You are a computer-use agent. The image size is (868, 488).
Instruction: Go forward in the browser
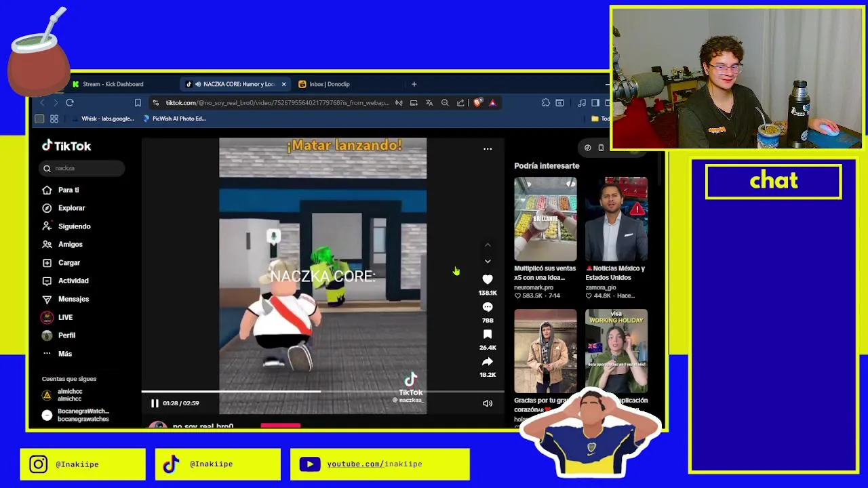[56, 102]
